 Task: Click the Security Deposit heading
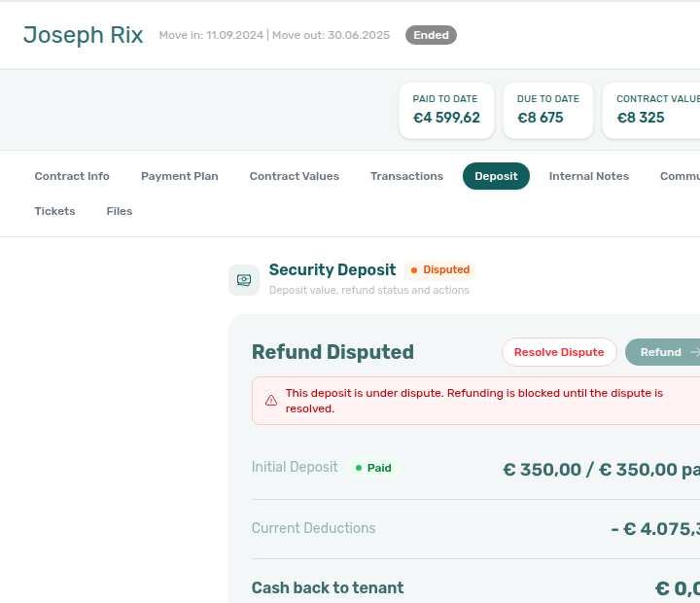point(332,269)
